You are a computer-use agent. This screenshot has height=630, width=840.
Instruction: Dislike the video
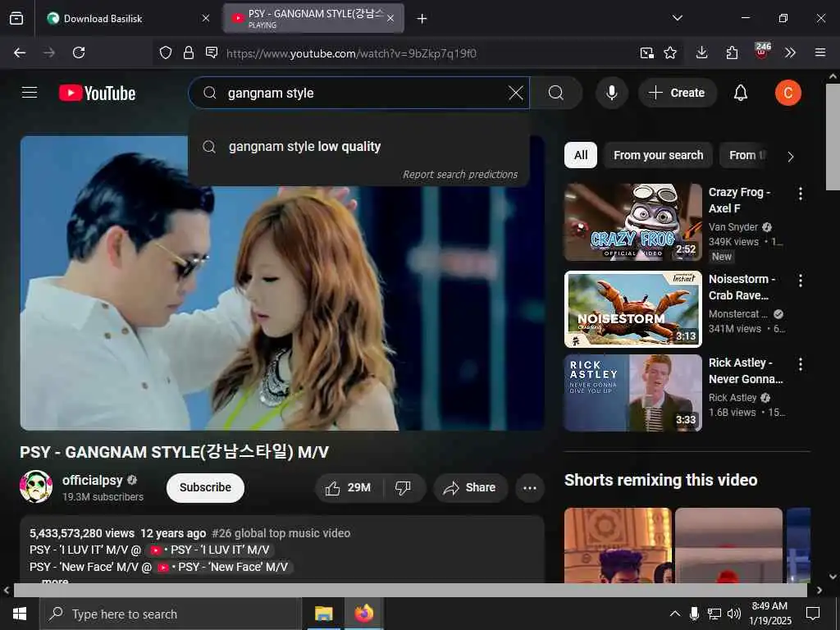click(x=403, y=487)
